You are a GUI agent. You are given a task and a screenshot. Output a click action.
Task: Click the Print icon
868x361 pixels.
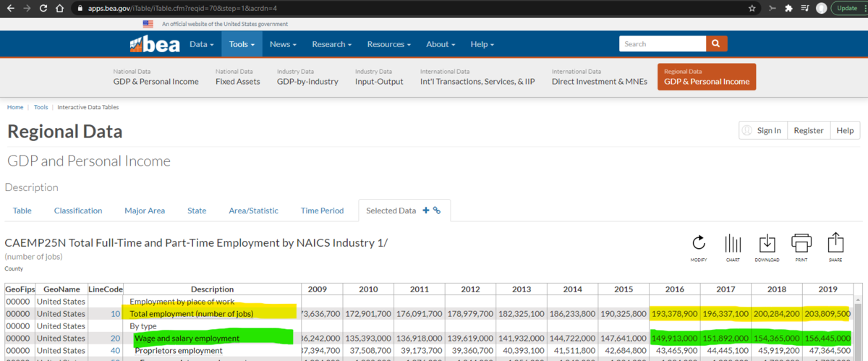pyautogui.click(x=801, y=243)
